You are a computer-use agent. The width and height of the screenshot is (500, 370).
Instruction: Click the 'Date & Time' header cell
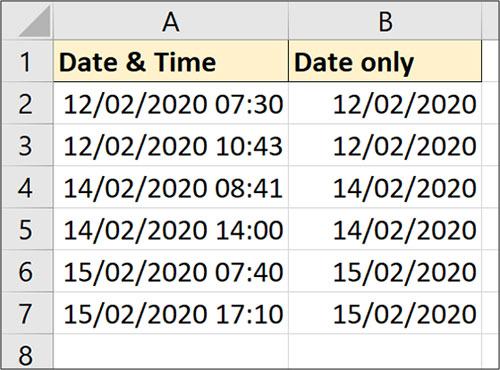tap(171, 61)
